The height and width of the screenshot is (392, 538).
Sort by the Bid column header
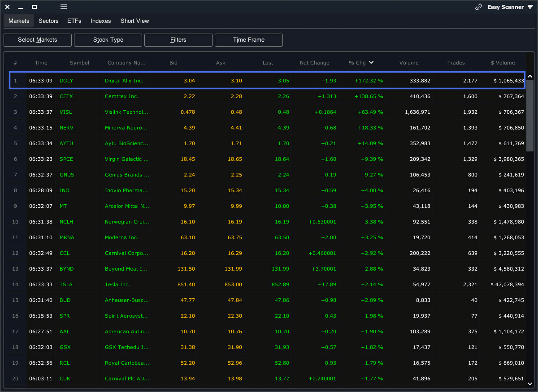174,63
